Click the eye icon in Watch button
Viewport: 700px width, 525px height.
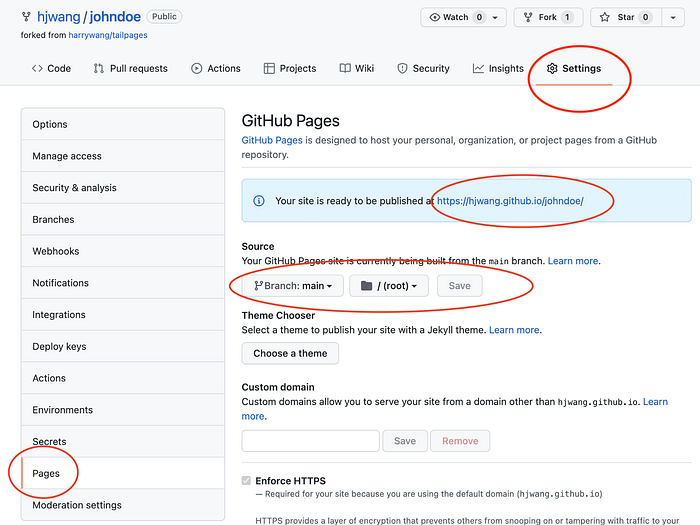pos(434,17)
